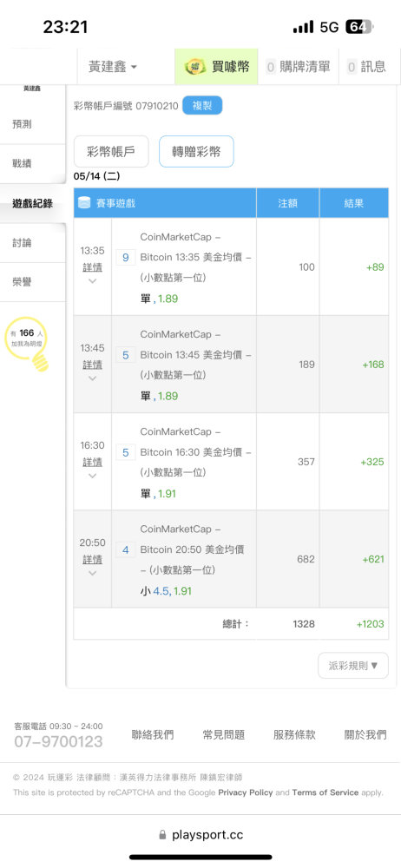Click the 轉贈彩幣 button

(196, 152)
